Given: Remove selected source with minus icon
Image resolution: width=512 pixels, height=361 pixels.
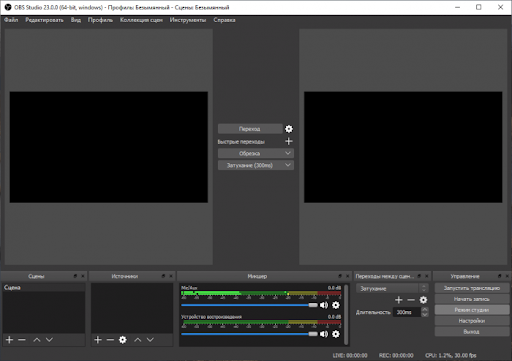Looking at the screenshot, I should click(110, 340).
